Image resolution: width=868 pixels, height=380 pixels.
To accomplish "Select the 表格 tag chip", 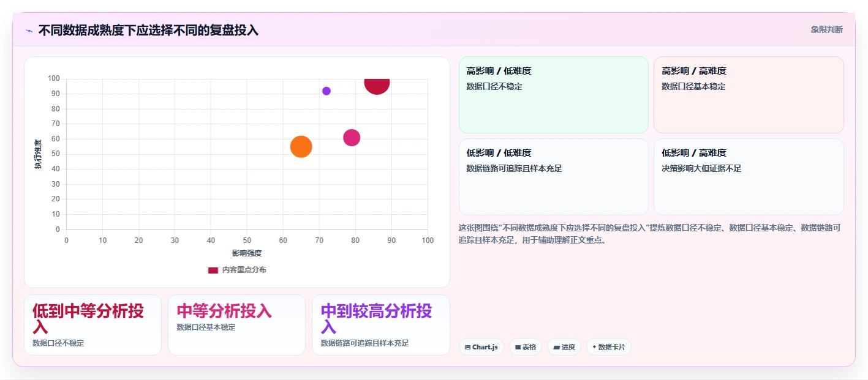I will (x=526, y=347).
